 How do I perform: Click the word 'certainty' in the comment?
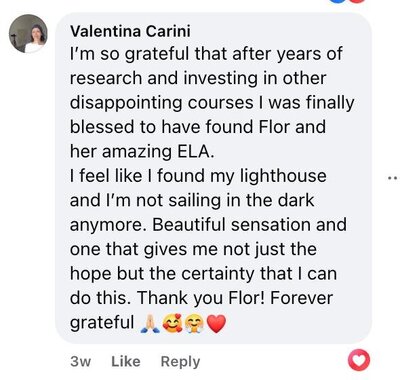[219, 274]
